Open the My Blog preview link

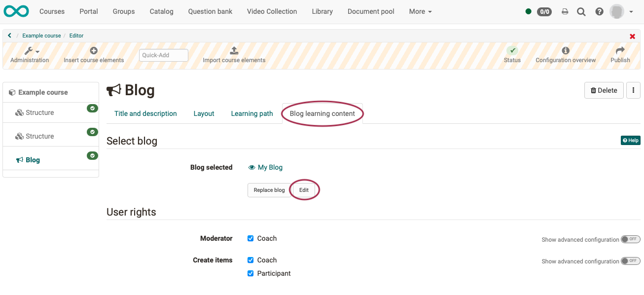(x=270, y=167)
